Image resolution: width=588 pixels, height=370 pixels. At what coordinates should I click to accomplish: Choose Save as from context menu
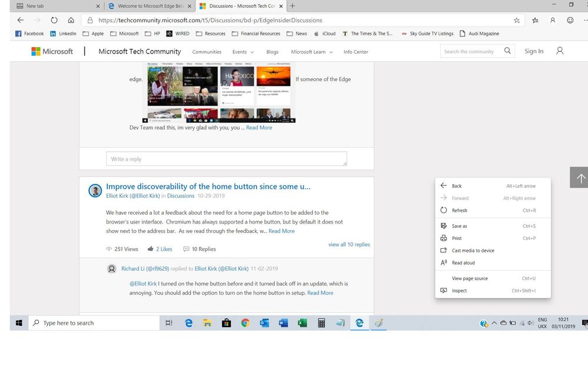pos(493,226)
